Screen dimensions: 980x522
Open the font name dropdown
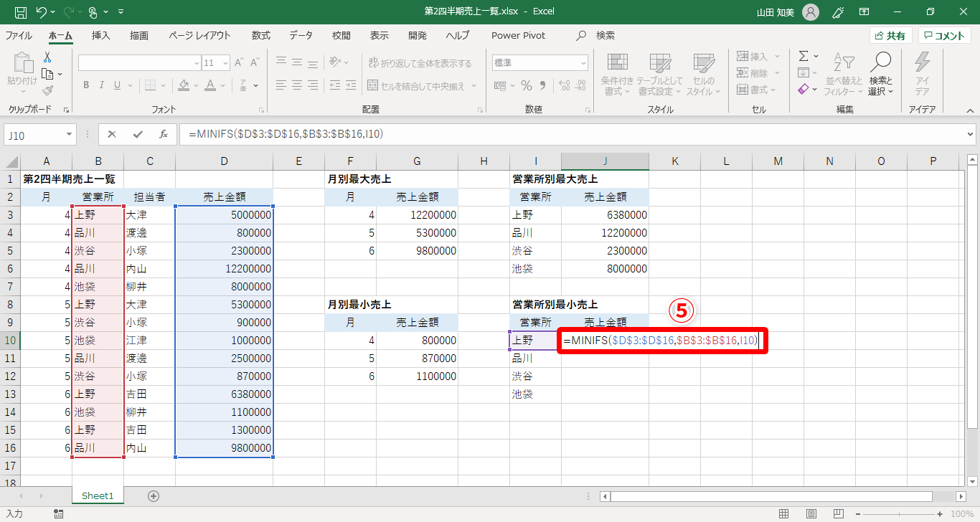tap(197, 63)
